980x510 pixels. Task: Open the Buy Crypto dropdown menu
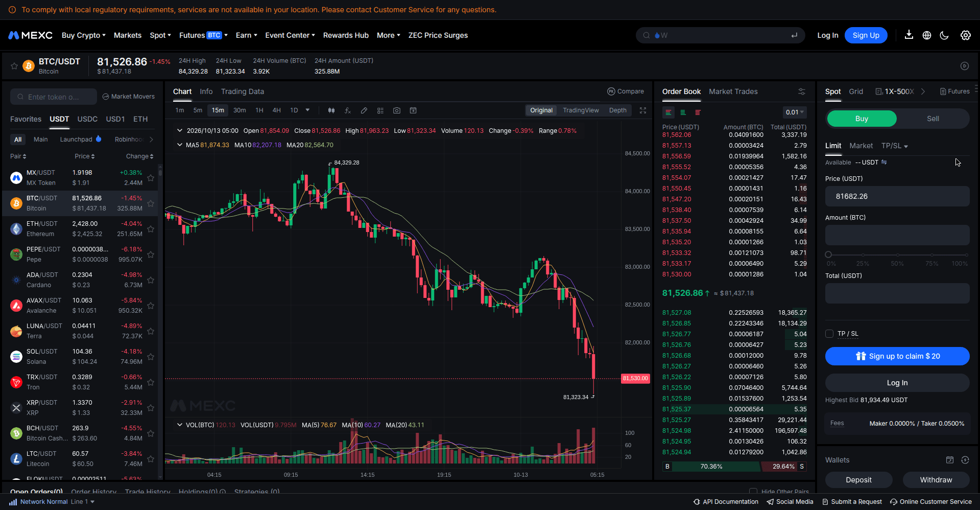84,35
